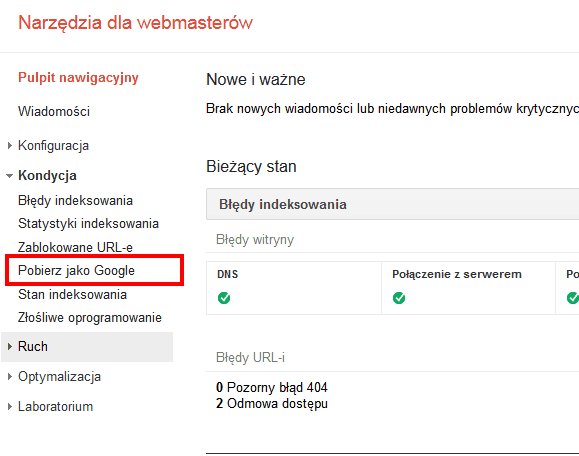Expand the Optymalizacja section arrow
The height and width of the screenshot is (456, 579).
point(10,376)
